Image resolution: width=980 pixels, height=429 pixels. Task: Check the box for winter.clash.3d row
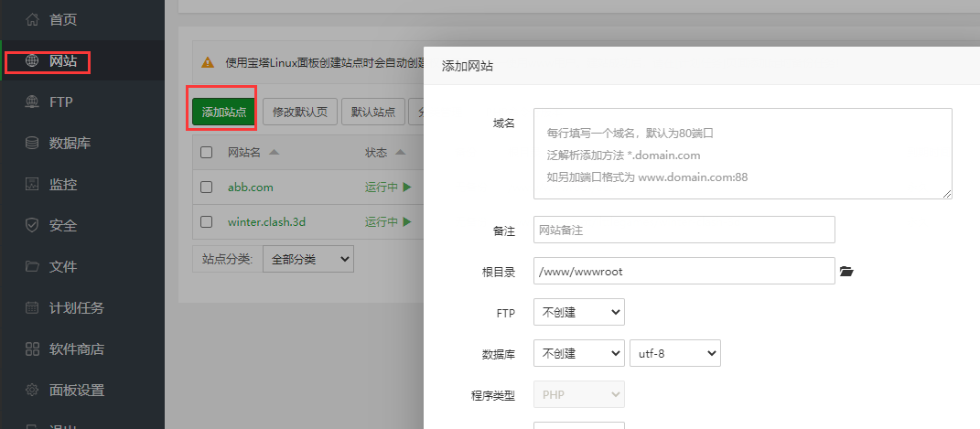coord(206,221)
